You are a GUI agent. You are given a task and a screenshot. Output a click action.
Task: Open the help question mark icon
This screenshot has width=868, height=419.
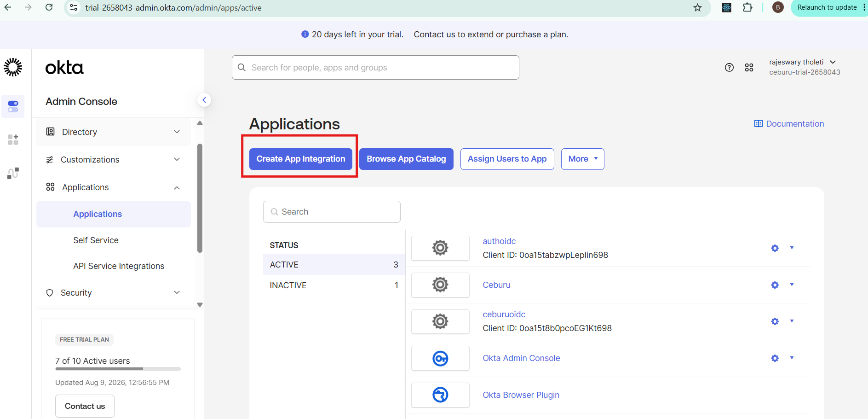click(729, 68)
